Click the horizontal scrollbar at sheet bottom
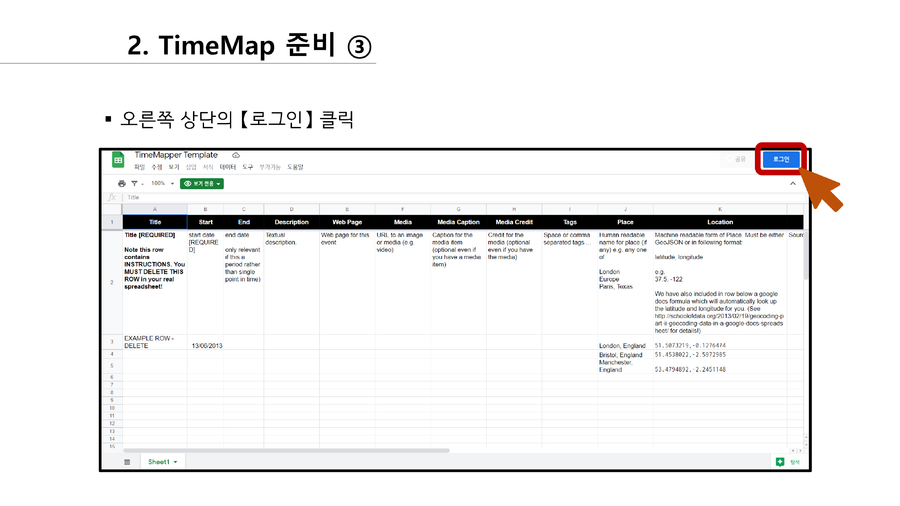 click(286, 451)
